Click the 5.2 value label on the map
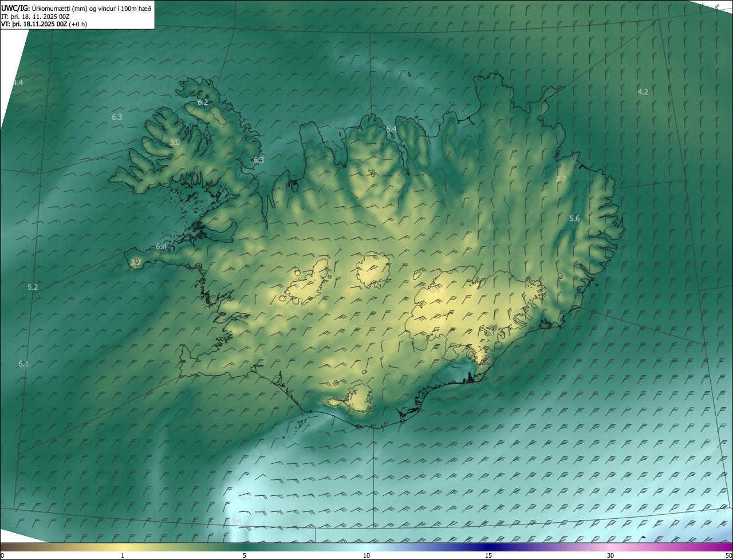733x560 pixels. (33, 287)
